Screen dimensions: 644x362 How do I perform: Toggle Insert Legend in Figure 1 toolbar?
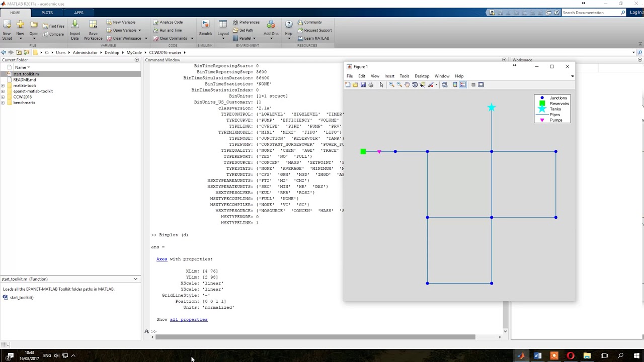point(463,84)
